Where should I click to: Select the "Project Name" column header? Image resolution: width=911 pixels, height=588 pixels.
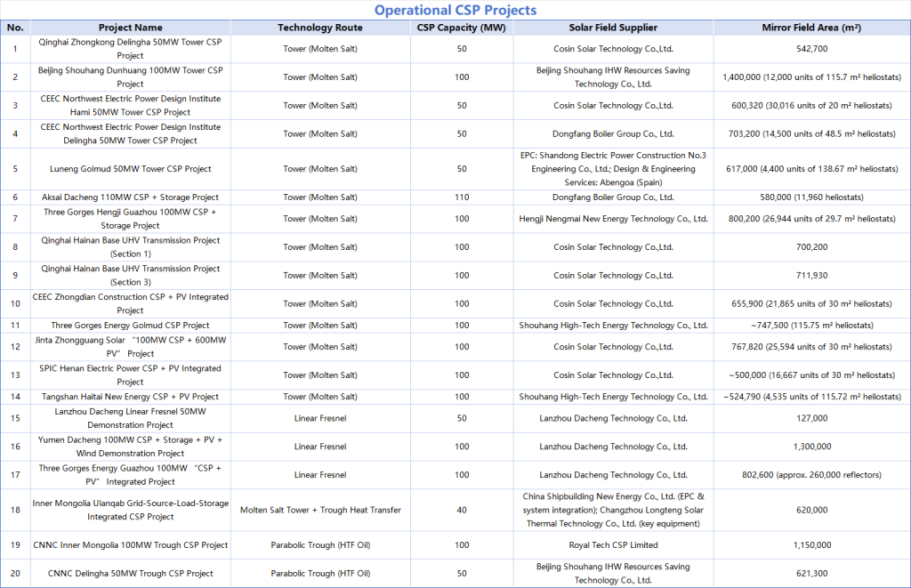130,28
